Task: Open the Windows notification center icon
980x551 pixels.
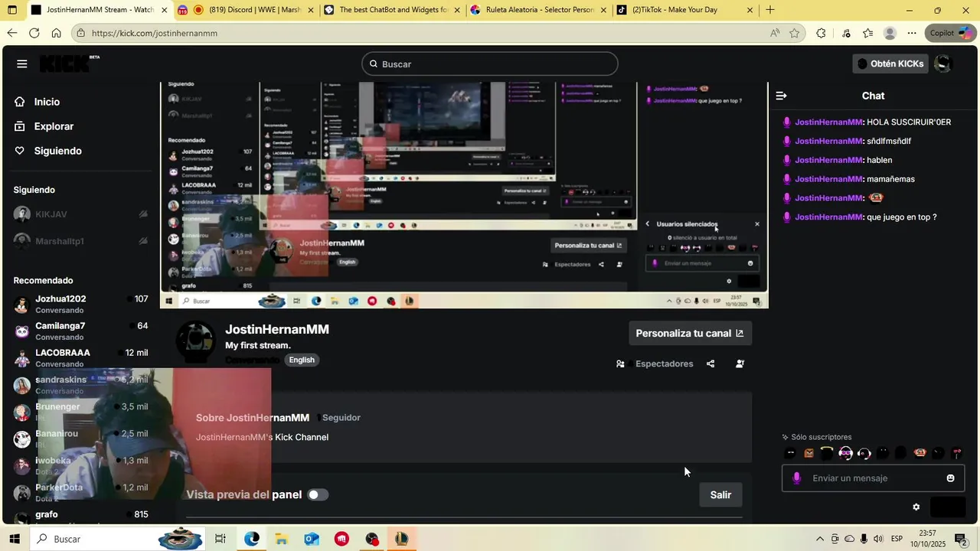Action: (960, 539)
